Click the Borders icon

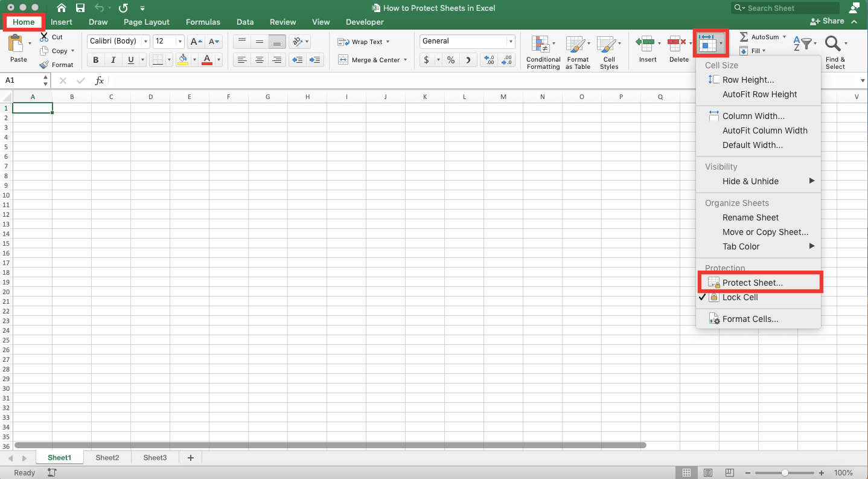(157, 60)
